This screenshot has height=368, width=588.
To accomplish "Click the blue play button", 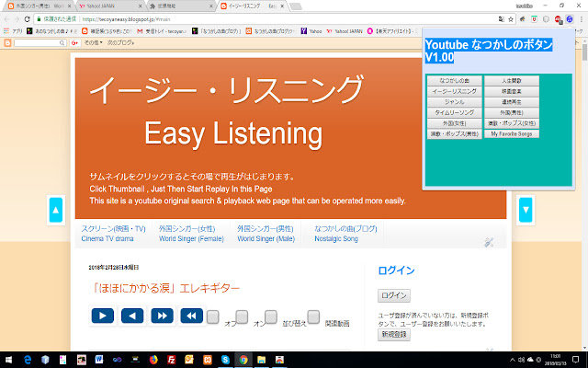I will [102, 316].
